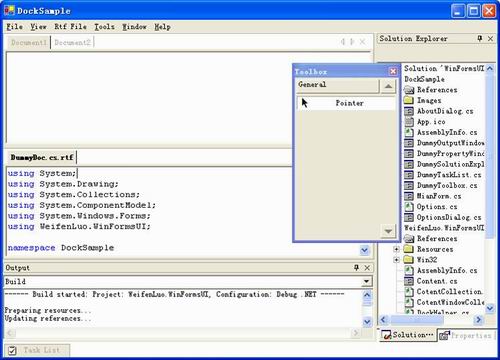Open the Tools menu

coord(104,27)
